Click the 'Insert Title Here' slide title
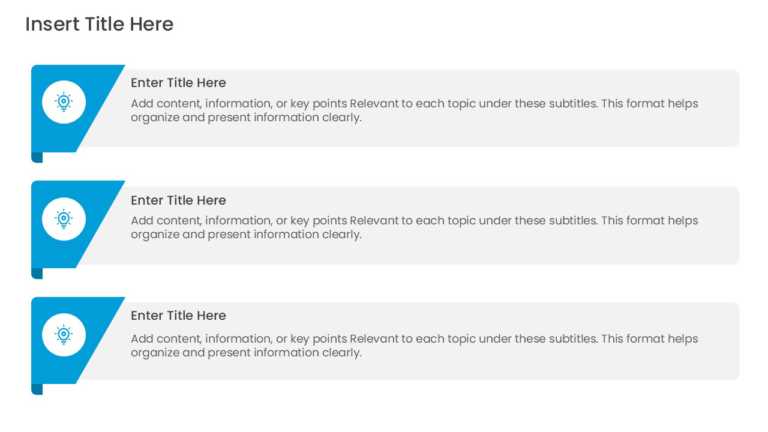 99,24
